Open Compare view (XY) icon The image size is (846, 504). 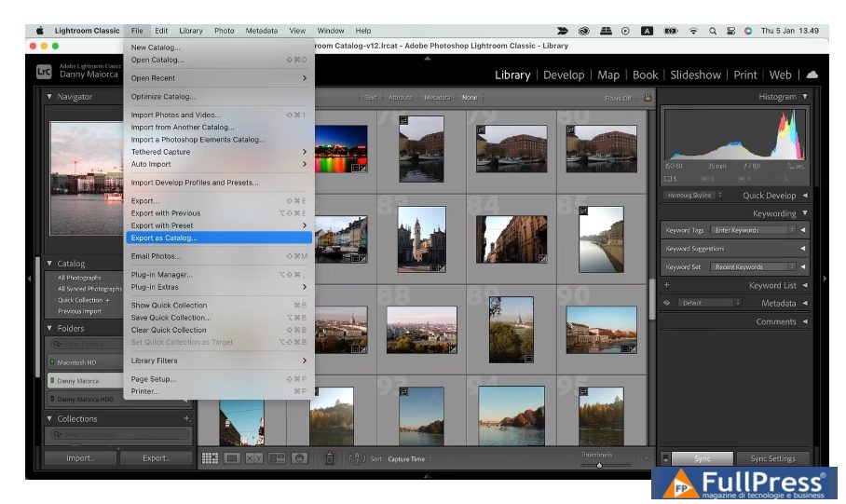253,458
